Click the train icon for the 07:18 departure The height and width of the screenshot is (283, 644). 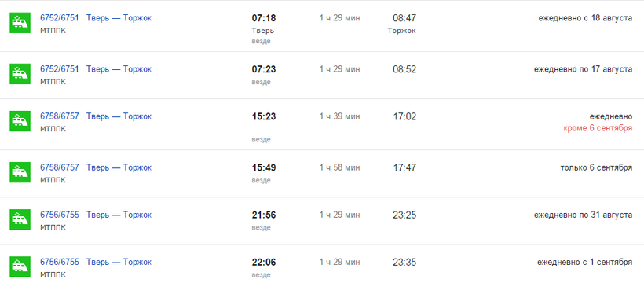(20, 23)
